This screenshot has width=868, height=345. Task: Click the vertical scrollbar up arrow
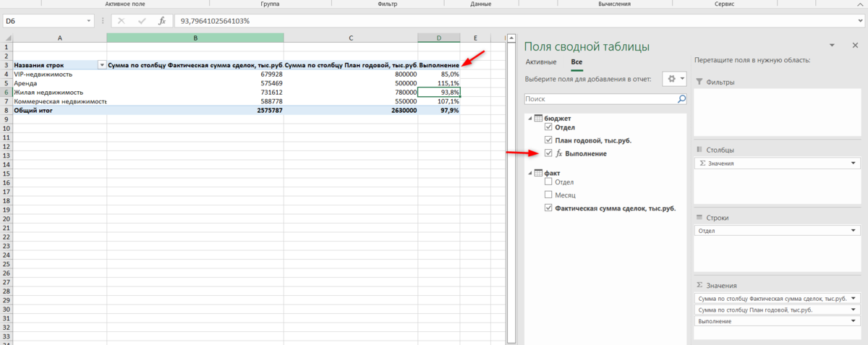511,38
